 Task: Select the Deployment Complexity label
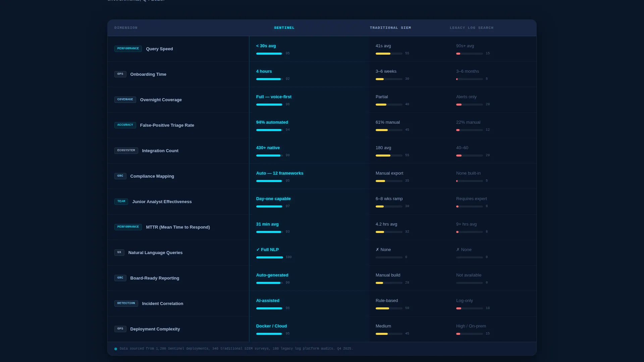[155, 329]
